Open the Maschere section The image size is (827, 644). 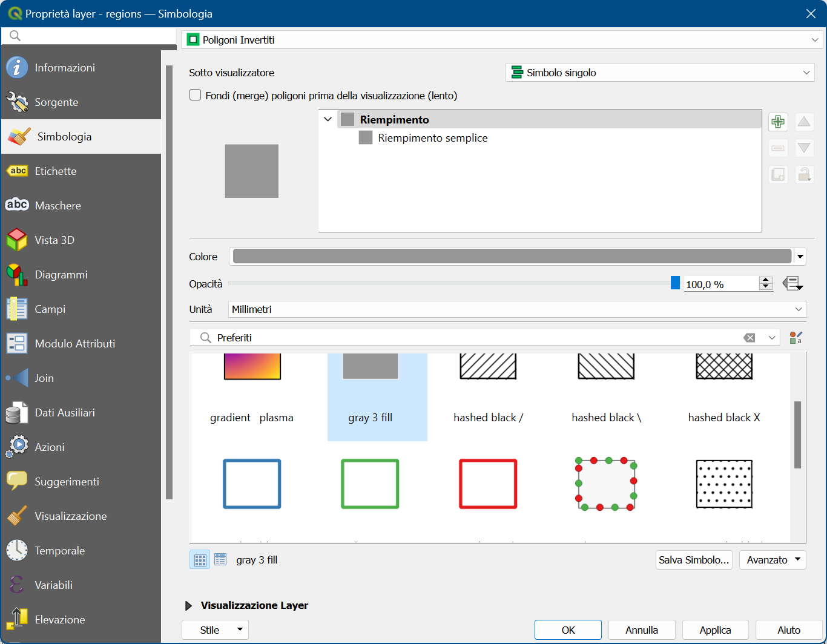pos(81,206)
